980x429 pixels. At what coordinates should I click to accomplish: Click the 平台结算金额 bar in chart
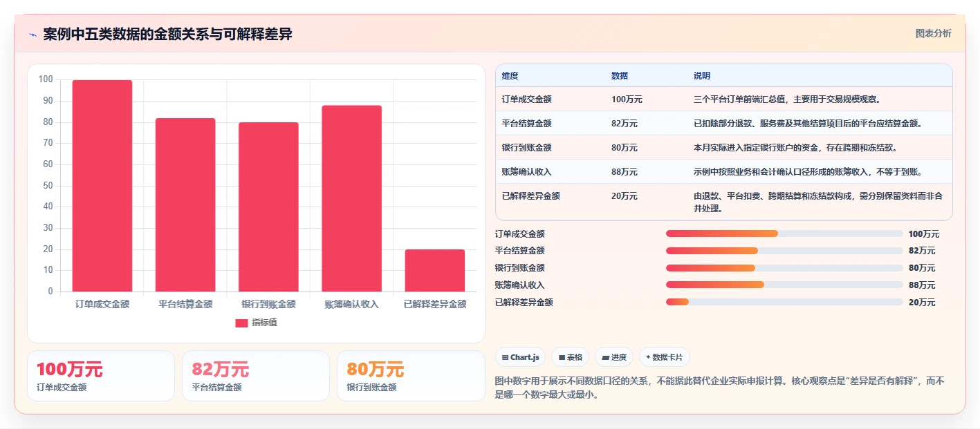[185, 204]
